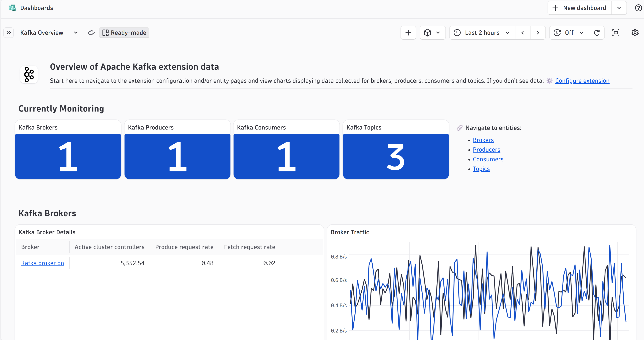Click the Broker Traffic chart title
Image resolution: width=644 pixels, height=340 pixels.
point(350,232)
